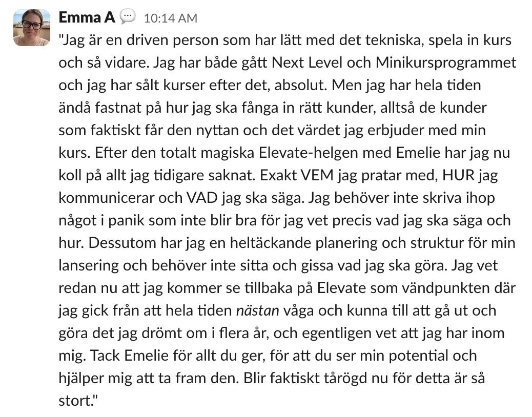Click the sender name Emma A
The width and height of the screenshot is (532, 417).
point(87,17)
